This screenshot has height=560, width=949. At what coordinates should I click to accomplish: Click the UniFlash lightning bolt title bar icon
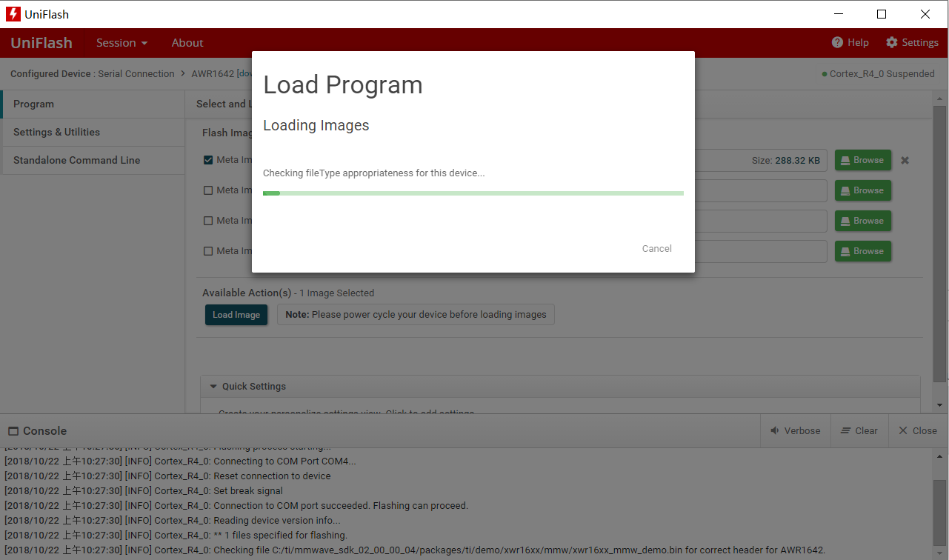pos(13,14)
